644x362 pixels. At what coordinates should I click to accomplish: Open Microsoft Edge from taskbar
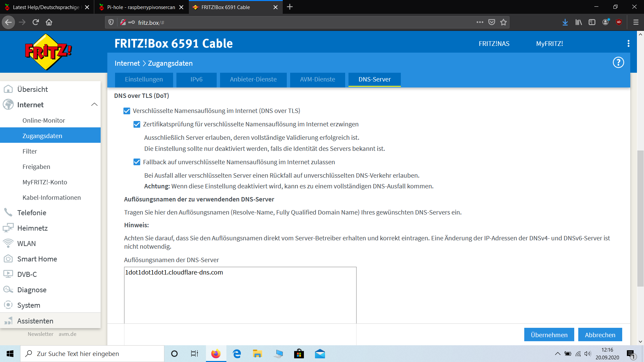[x=237, y=354]
